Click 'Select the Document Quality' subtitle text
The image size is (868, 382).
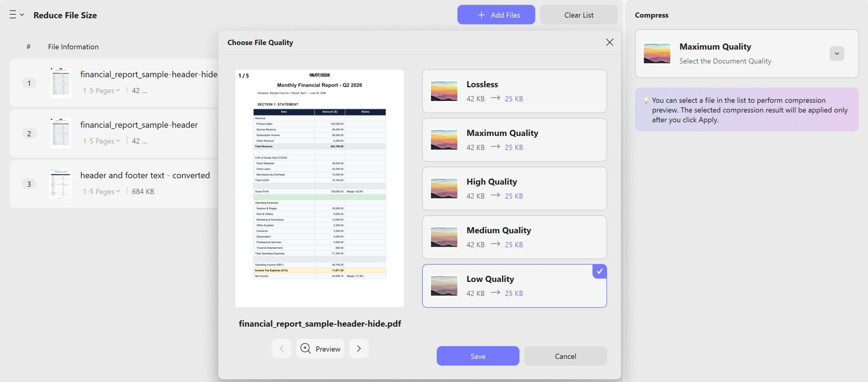[725, 61]
